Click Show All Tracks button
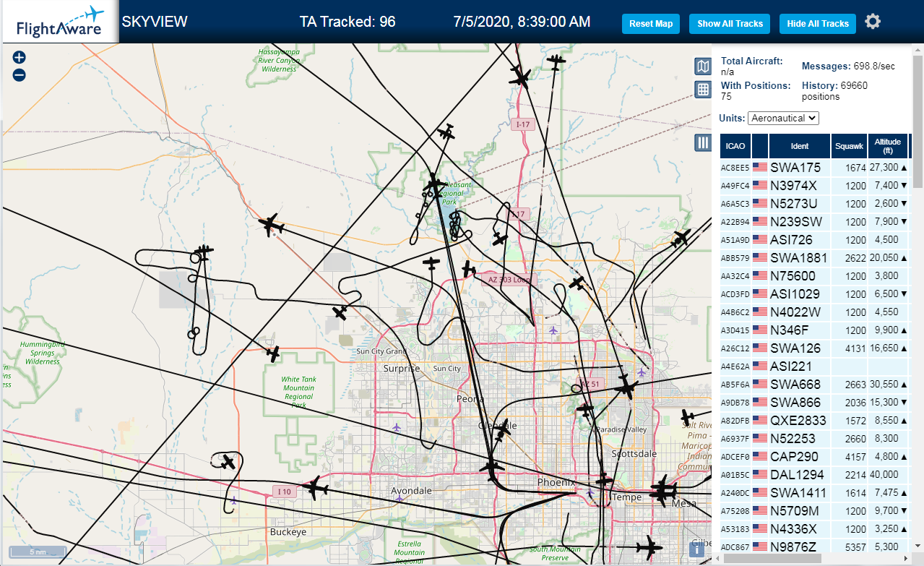 pyautogui.click(x=730, y=24)
